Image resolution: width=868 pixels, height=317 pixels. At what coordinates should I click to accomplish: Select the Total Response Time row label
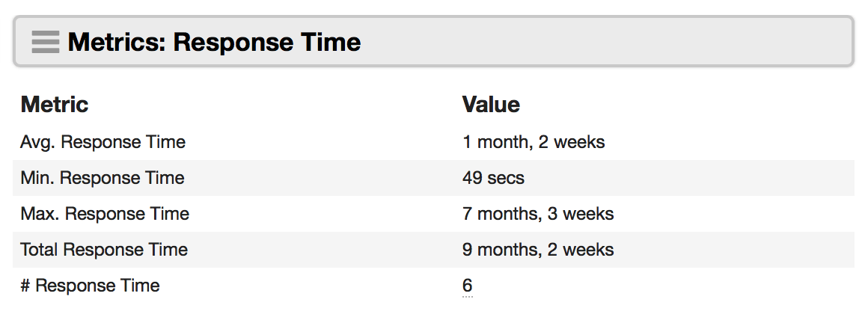(x=104, y=250)
